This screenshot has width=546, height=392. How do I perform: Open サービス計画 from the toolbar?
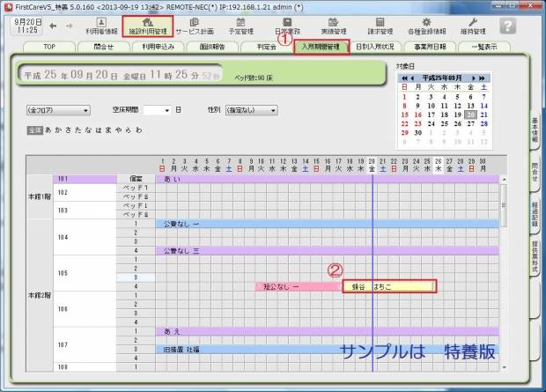[x=194, y=26]
